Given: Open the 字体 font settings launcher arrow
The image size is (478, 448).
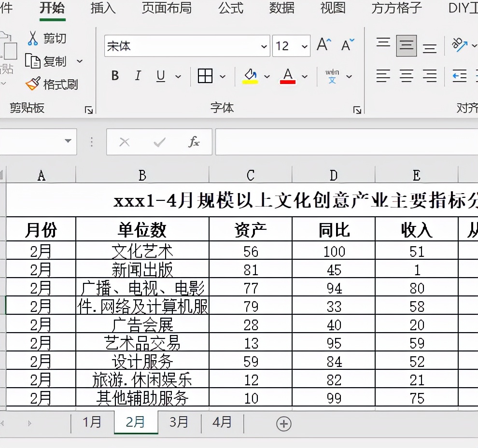Looking at the screenshot, I should click(x=357, y=110).
